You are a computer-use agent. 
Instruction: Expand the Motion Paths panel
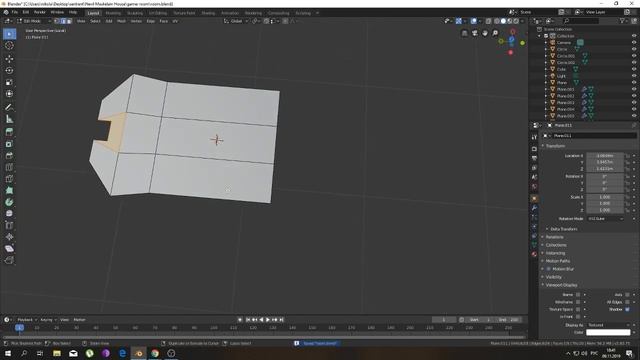[558, 261]
